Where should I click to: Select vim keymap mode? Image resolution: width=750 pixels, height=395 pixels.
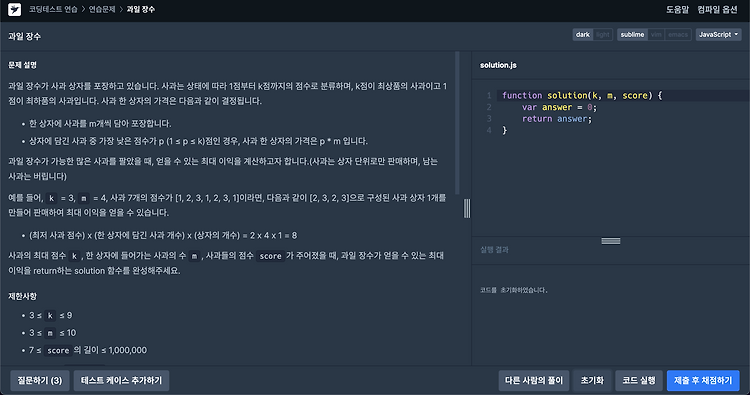[x=656, y=34]
